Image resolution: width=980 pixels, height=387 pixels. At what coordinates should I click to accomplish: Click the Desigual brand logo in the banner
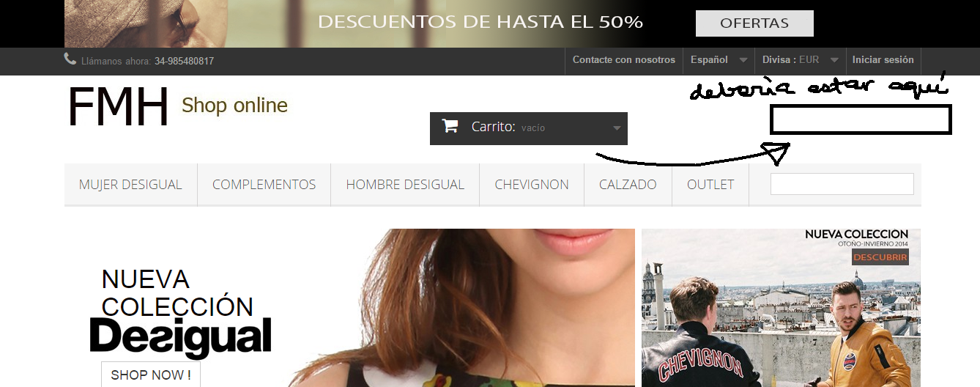(x=180, y=338)
